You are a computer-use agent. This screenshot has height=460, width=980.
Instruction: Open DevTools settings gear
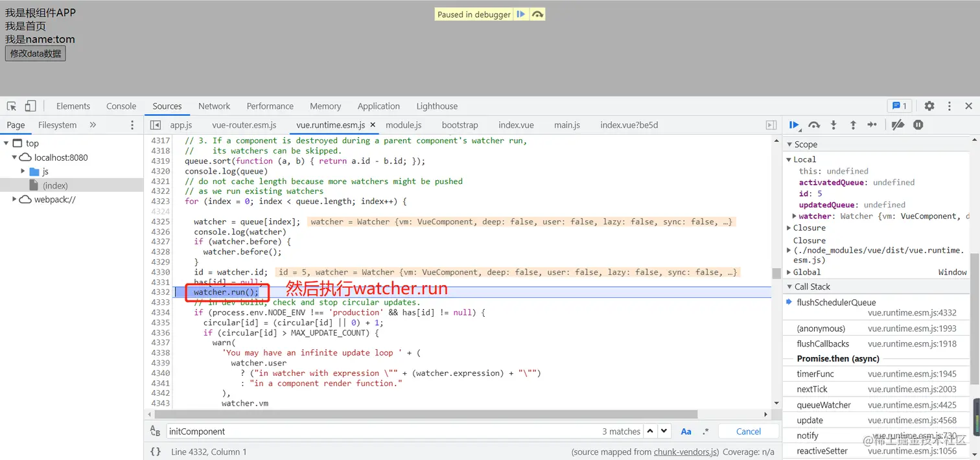coord(929,106)
